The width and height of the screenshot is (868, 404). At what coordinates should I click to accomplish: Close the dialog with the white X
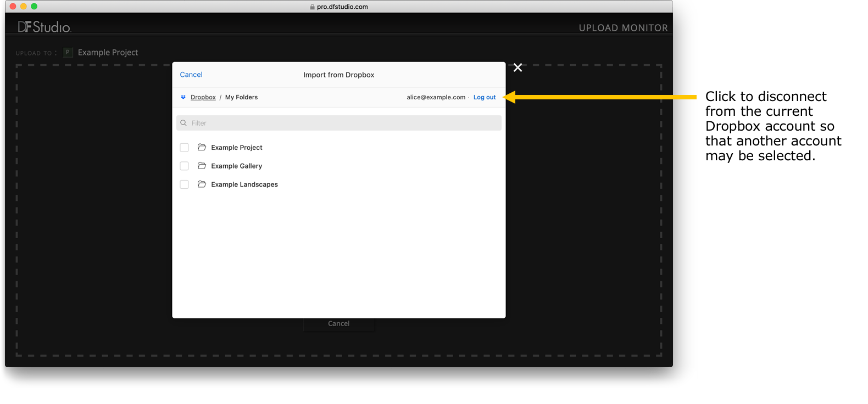(x=518, y=68)
